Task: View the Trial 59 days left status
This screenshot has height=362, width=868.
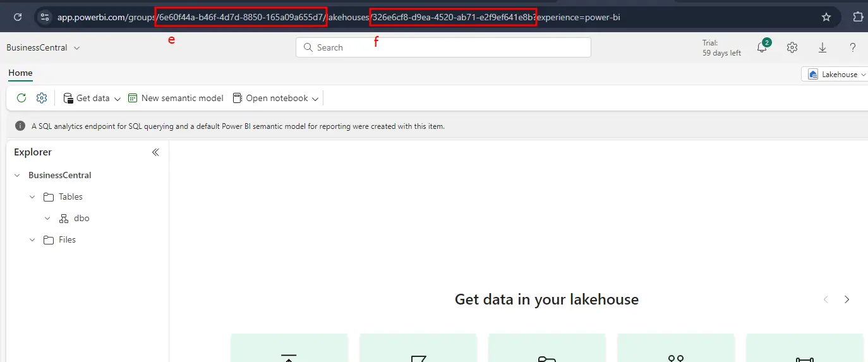Action: point(721,48)
